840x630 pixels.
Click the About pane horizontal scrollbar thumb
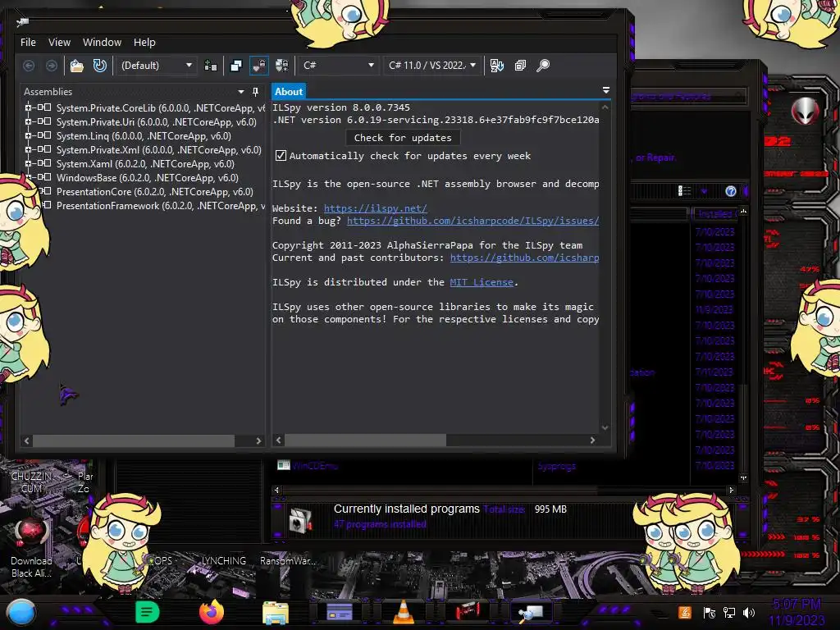point(365,441)
